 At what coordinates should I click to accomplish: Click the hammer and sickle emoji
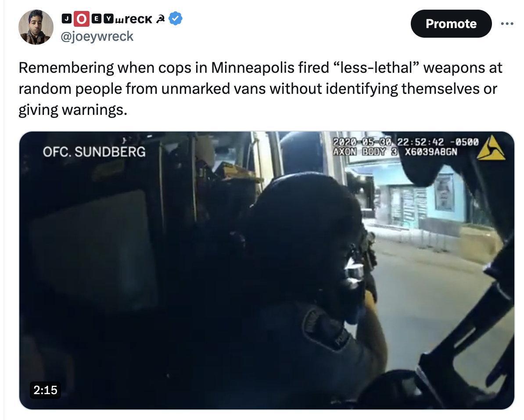pyautogui.click(x=161, y=19)
